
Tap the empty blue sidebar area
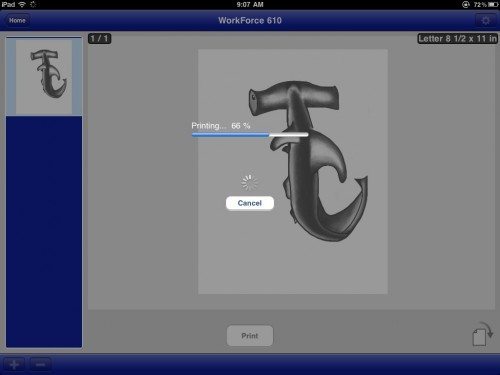point(44,232)
